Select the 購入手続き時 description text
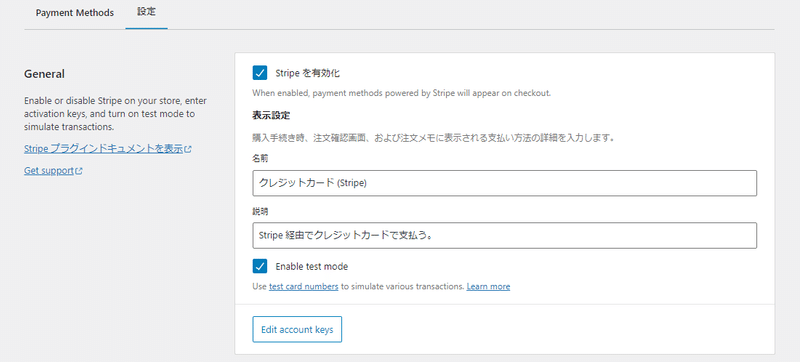The image size is (800, 362). pyautogui.click(x=433, y=138)
